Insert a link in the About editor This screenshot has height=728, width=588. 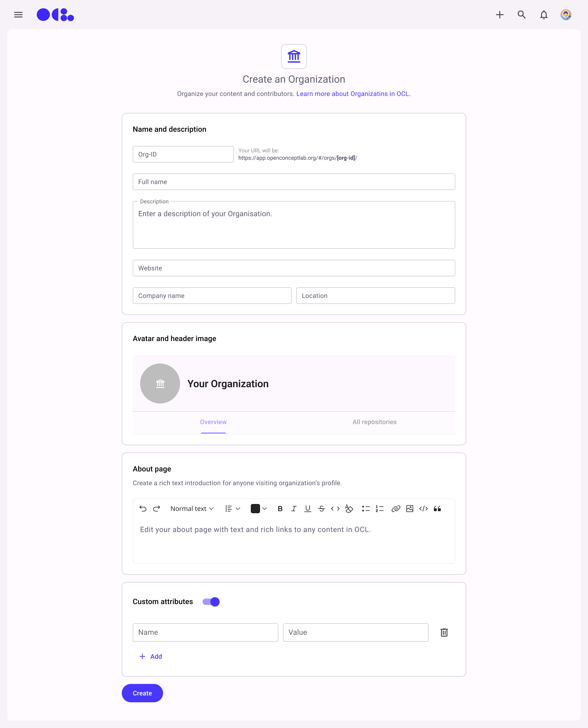[396, 509]
